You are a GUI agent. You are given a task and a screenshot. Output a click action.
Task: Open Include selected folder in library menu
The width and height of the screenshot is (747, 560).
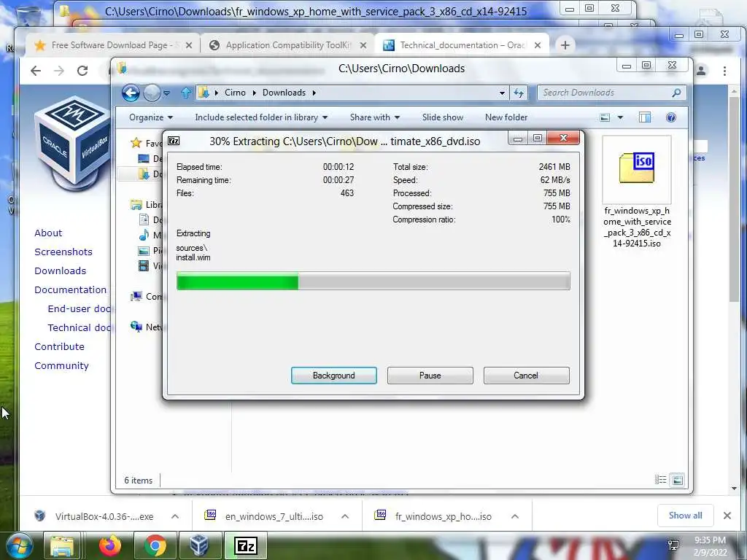261,117
